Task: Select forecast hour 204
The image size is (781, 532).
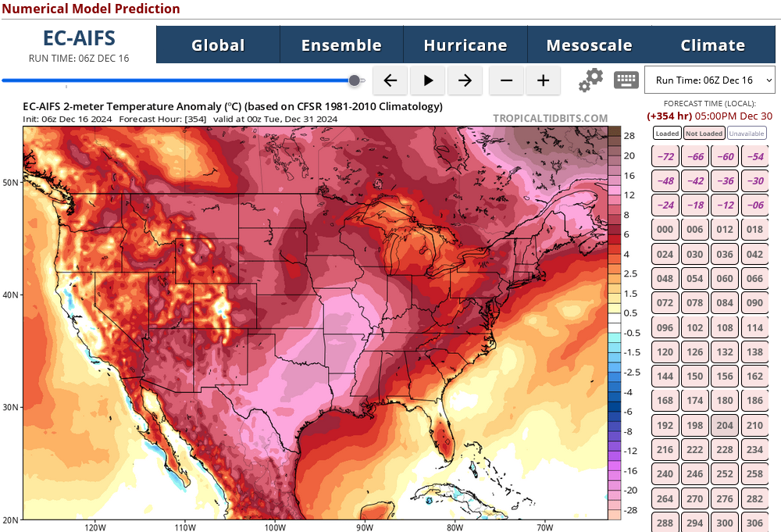Action: [x=725, y=426]
